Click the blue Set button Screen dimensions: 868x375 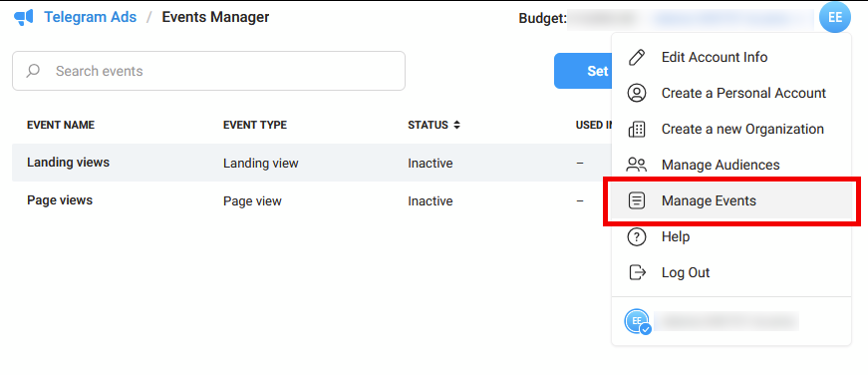point(583,71)
